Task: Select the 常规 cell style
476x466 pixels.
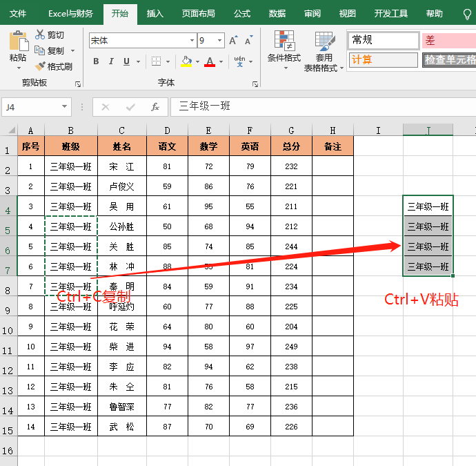Action: point(384,40)
